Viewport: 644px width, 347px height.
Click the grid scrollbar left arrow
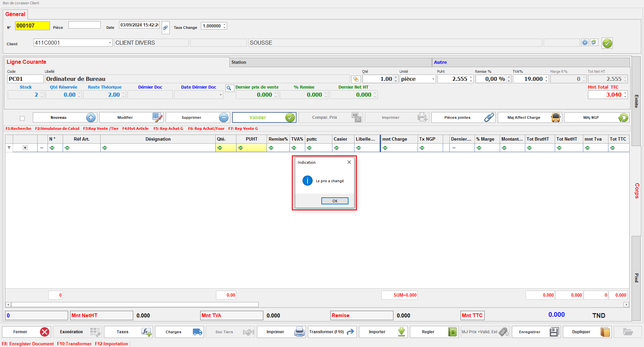tap(8, 305)
